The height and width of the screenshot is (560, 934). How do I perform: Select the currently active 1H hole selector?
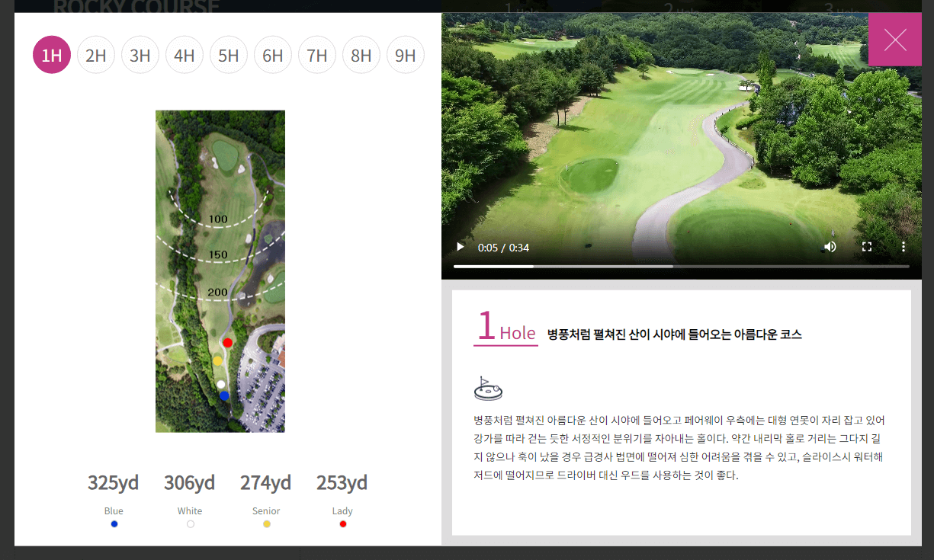[x=51, y=54]
